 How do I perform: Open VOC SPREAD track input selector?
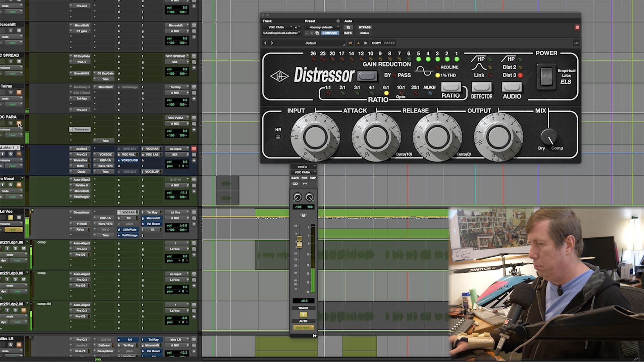[x=177, y=56]
